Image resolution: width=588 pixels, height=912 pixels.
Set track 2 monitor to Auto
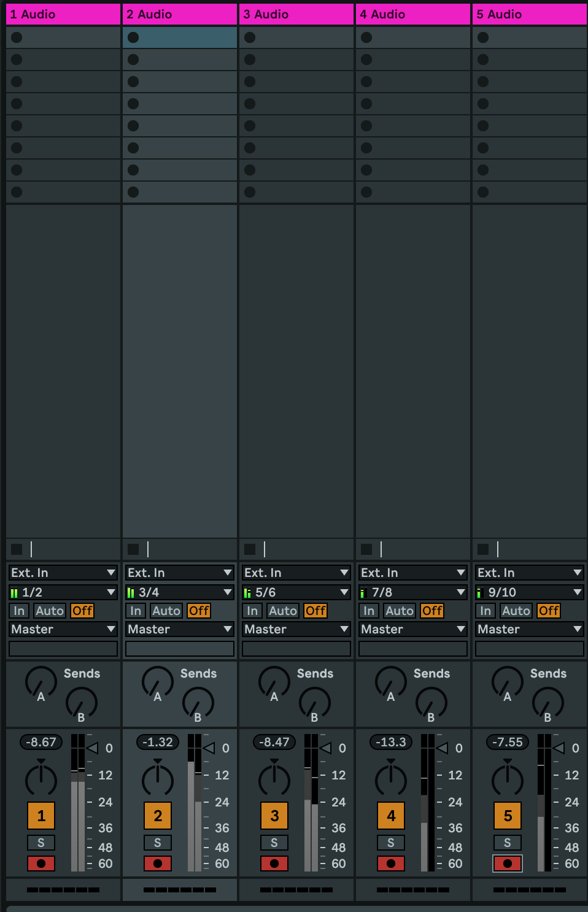click(x=166, y=611)
